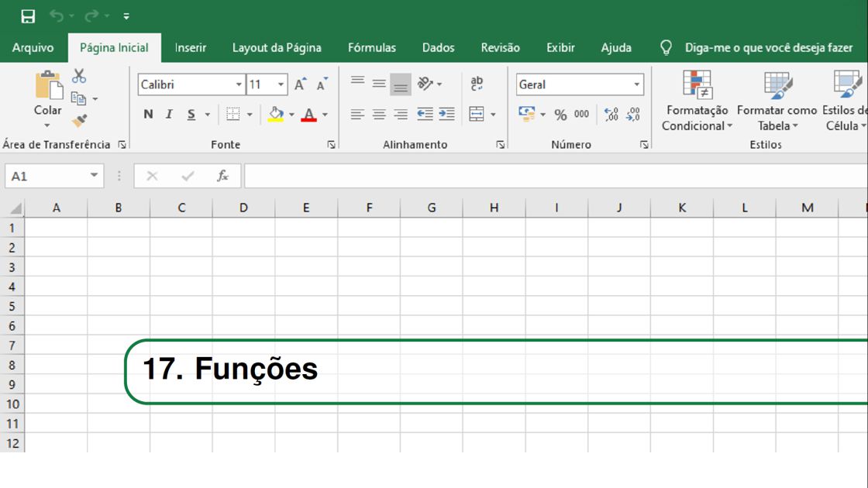The image size is (868, 488).
Task: Open Customize Quick Access Toolbar arrow
Action: pyautogui.click(x=126, y=16)
